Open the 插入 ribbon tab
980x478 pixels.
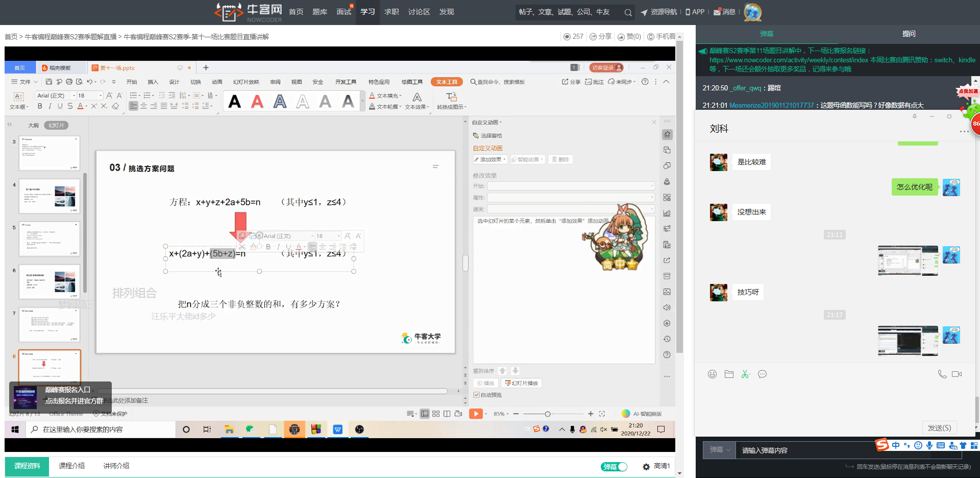point(153,82)
